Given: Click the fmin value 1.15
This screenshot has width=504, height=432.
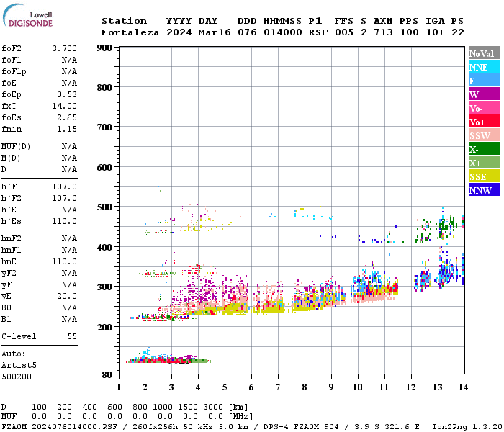Looking at the screenshot, I should click(67, 129).
